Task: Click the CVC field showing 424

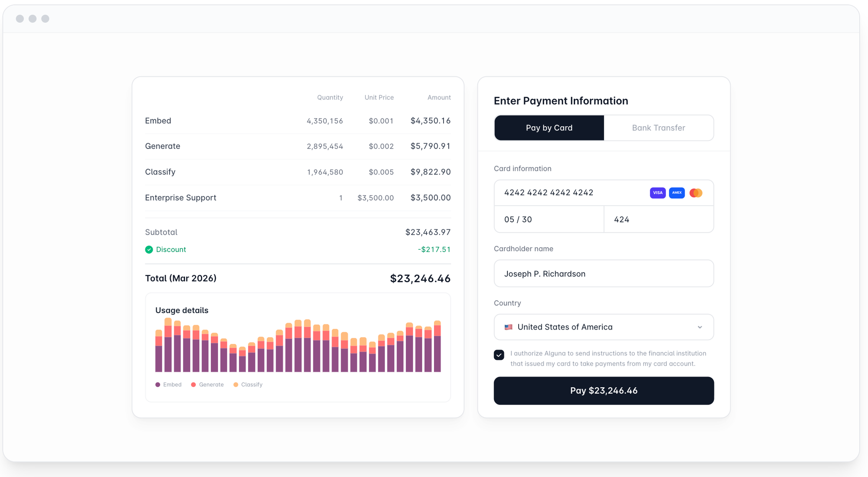Action: [x=659, y=219]
